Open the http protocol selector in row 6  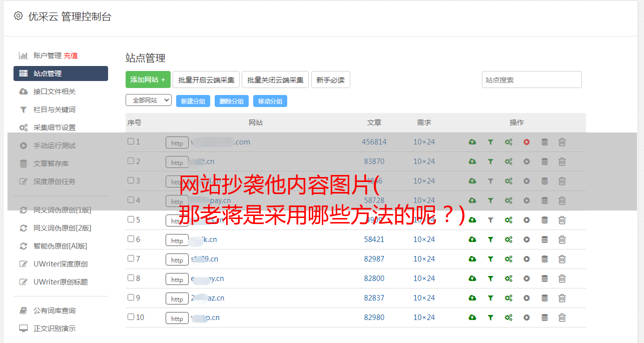177,240
